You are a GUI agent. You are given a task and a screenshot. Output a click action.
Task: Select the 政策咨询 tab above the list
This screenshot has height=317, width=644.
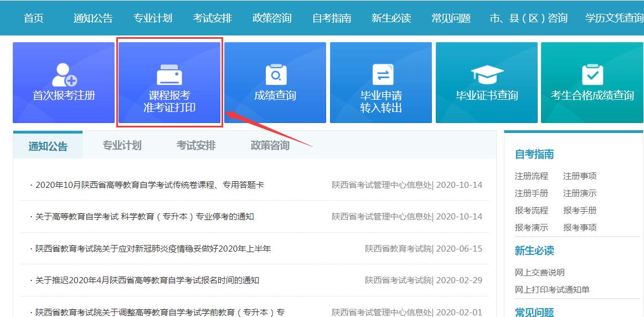[x=270, y=146]
